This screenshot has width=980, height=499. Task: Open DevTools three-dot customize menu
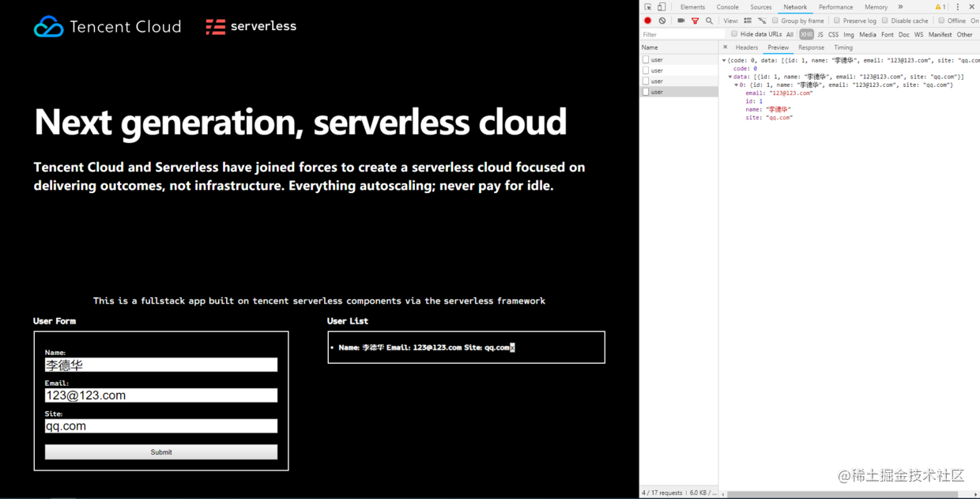958,7
